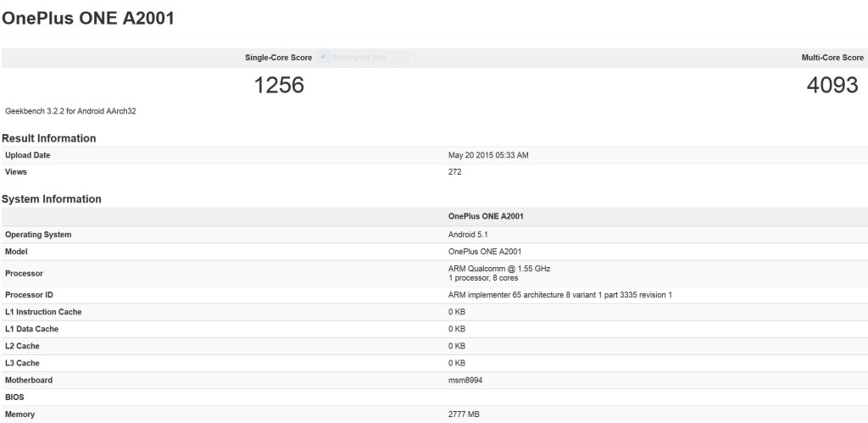The image size is (868, 423).
Task: Click the OnePlus ONE A2001 column header
Action: [486, 217]
